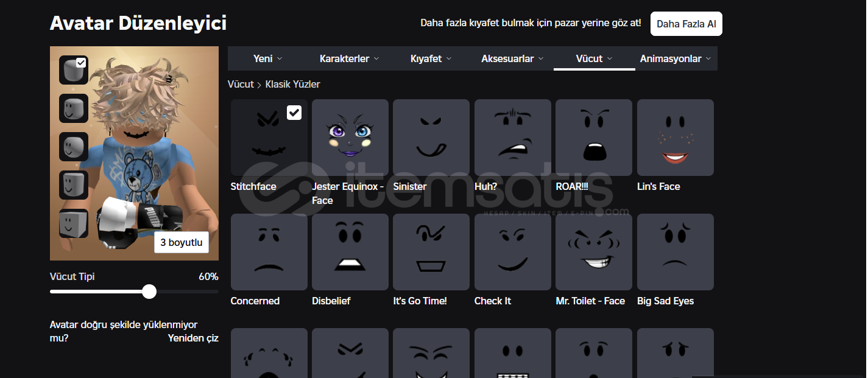
Task: Equip the Stitchface face thumbnail
Action: pyautogui.click(x=269, y=138)
